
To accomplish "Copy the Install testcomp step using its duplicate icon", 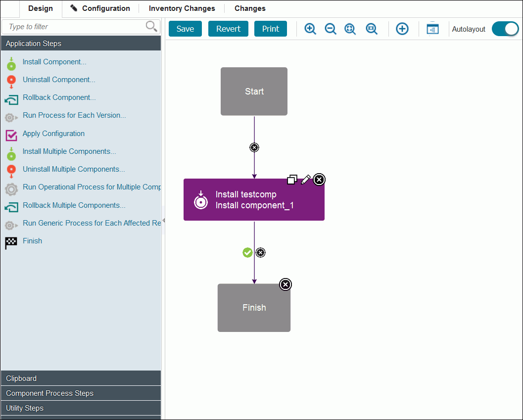I will [292, 180].
